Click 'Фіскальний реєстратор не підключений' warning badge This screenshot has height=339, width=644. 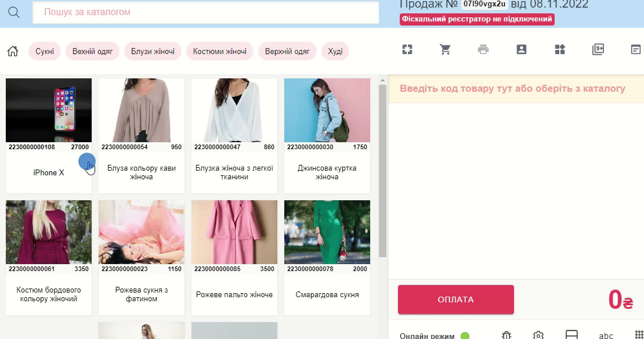(x=477, y=19)
